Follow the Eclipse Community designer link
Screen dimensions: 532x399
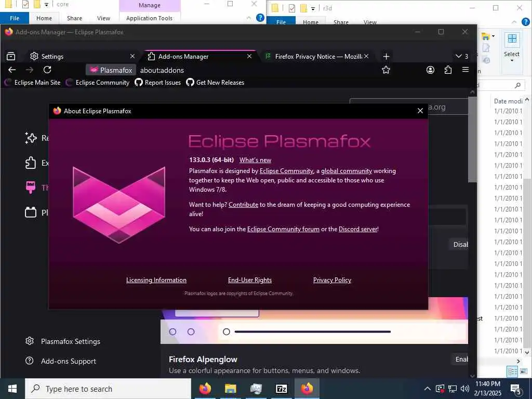(x=286, y=171)
